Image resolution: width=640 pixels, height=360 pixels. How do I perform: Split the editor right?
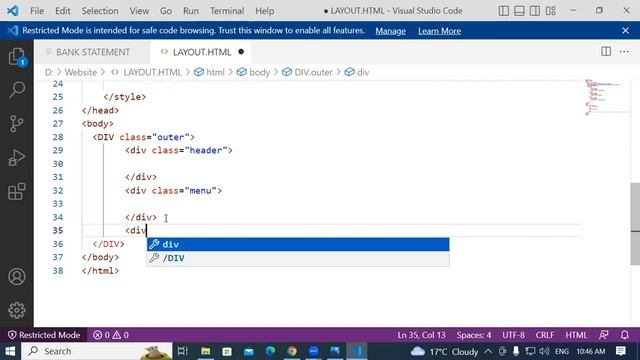pos(606,51)
